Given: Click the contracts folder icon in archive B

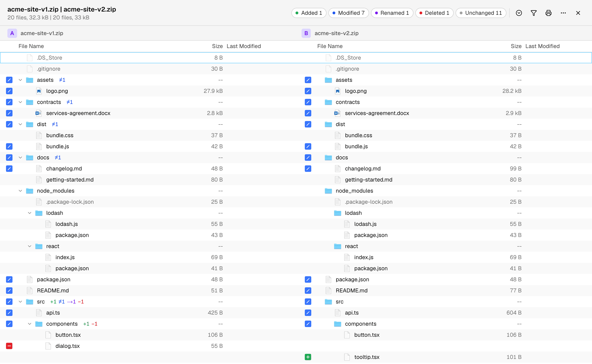Looking at the screenshot, I should click(x=328, y=102).
